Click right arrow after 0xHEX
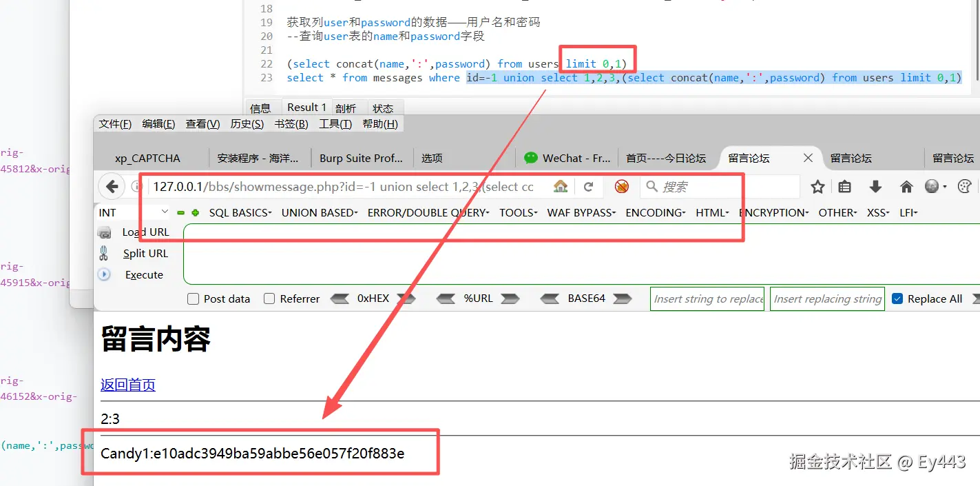The width and height of the screenshot is (980, 486). point(406,298)
